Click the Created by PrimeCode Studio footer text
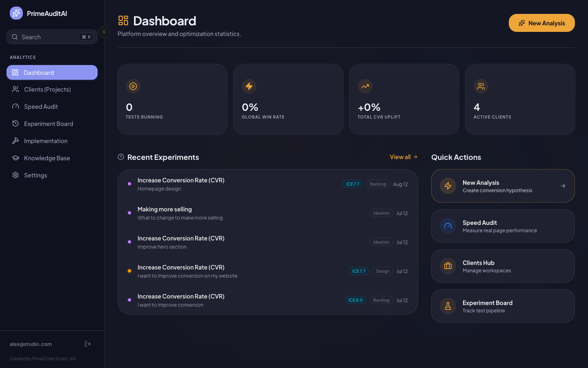 43,359
